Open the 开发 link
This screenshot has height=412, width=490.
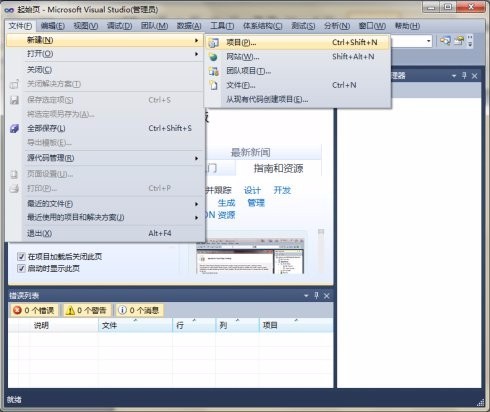282,190
